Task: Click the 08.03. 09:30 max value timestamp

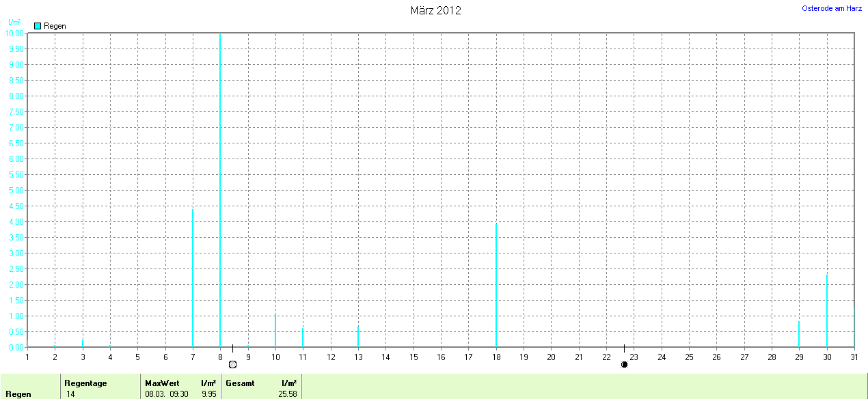Action: (x=167, y=394)
